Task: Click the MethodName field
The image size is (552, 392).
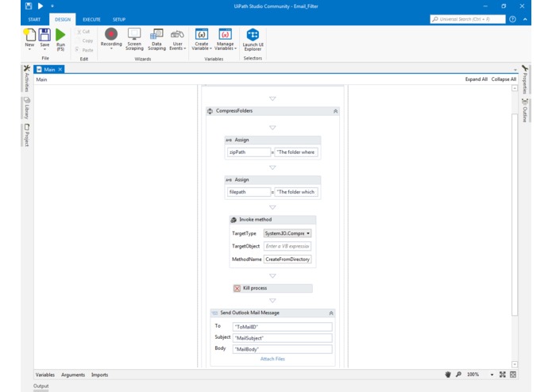Action: tap(288, 259)
